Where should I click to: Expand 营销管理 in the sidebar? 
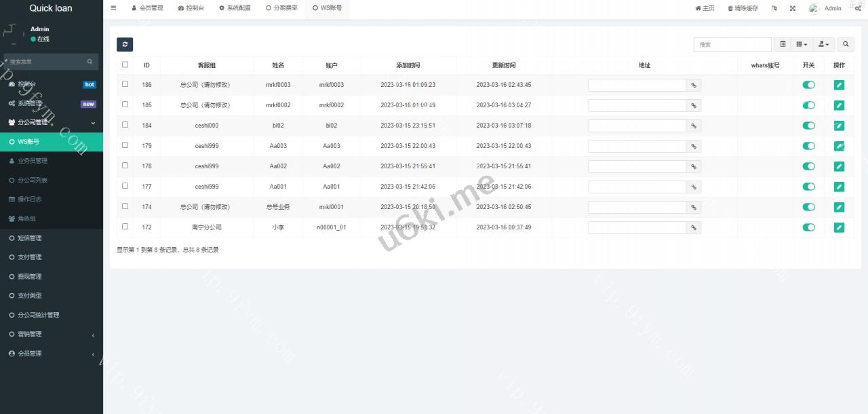52,334
